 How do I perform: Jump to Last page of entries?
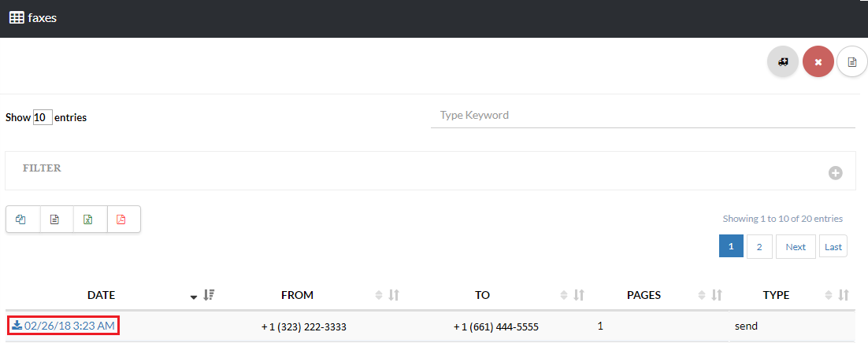click(833, 246)
